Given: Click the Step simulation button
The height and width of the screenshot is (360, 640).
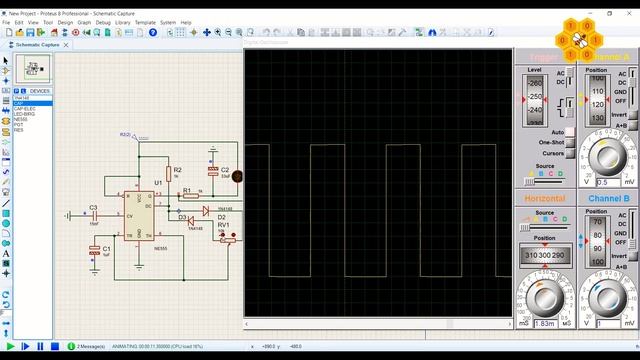Looking at the screenshot, I should point(25,347).
